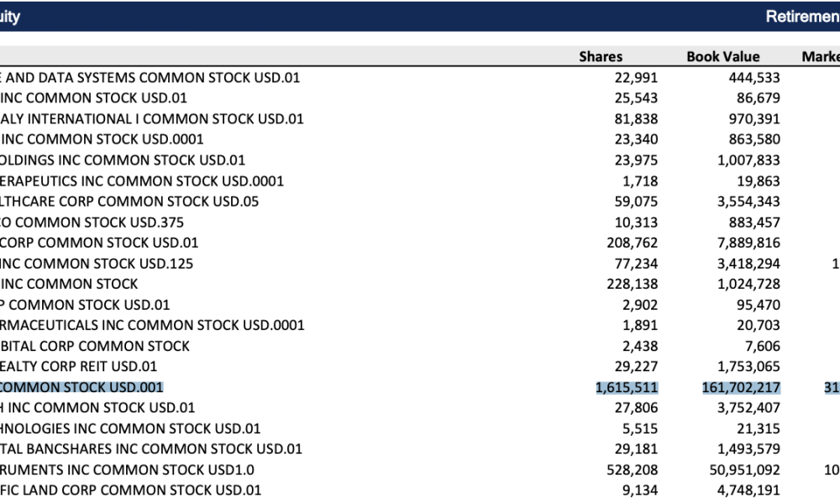Image resolution: width=840 pixels, height=504 pixels.
Task: Select book value 3,752,407
Action: click(x=749, y=407)
